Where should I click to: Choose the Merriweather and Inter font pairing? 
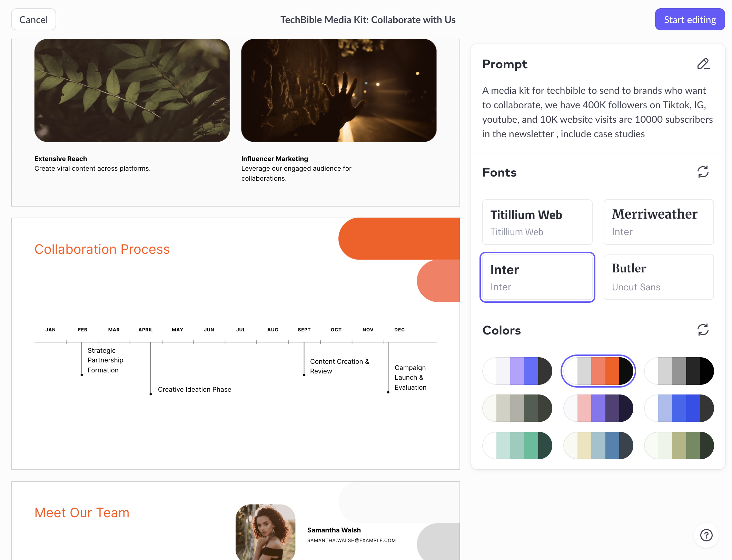659,222
